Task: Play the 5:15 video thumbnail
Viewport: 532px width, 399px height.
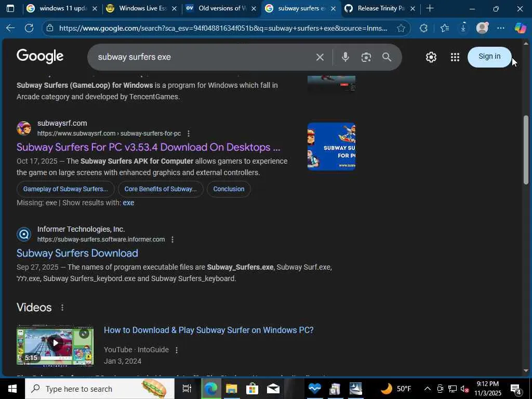Action: pyautogui.click(x=55, y=345)
